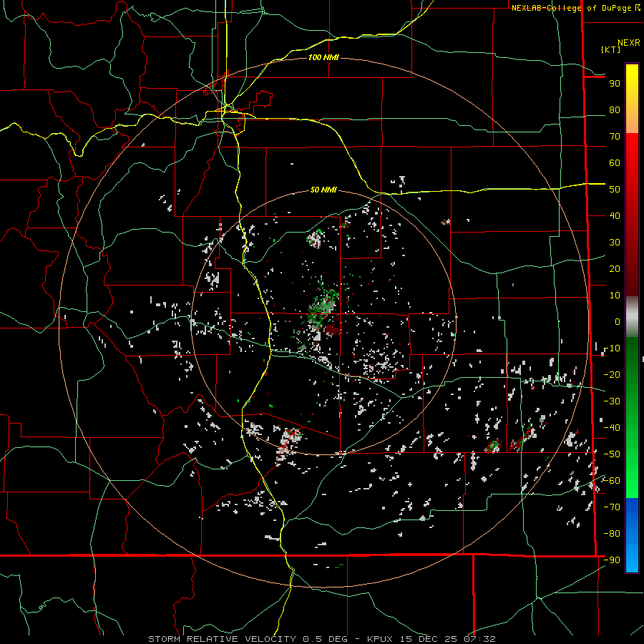Pick the gray zero-velocity segment of the color bar
The width and height of the screenshot is (644, 644).
click(632, 317)
